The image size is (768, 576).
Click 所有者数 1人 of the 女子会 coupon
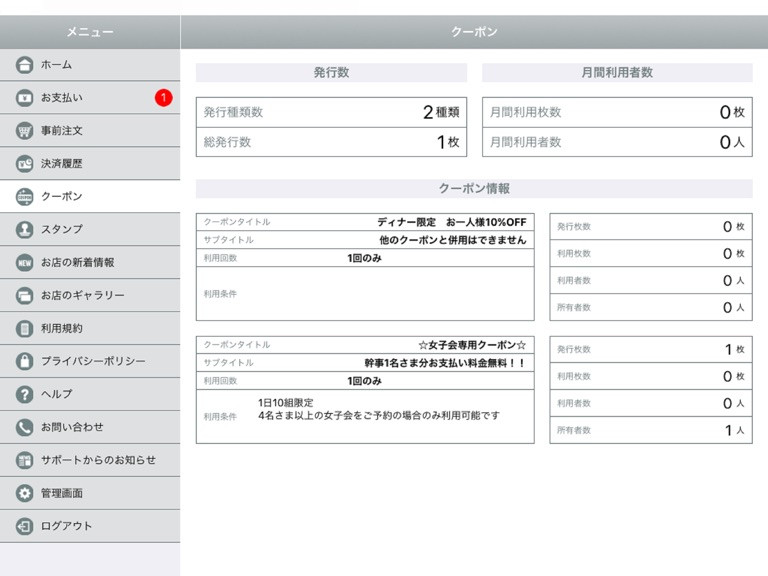(651, 430)
